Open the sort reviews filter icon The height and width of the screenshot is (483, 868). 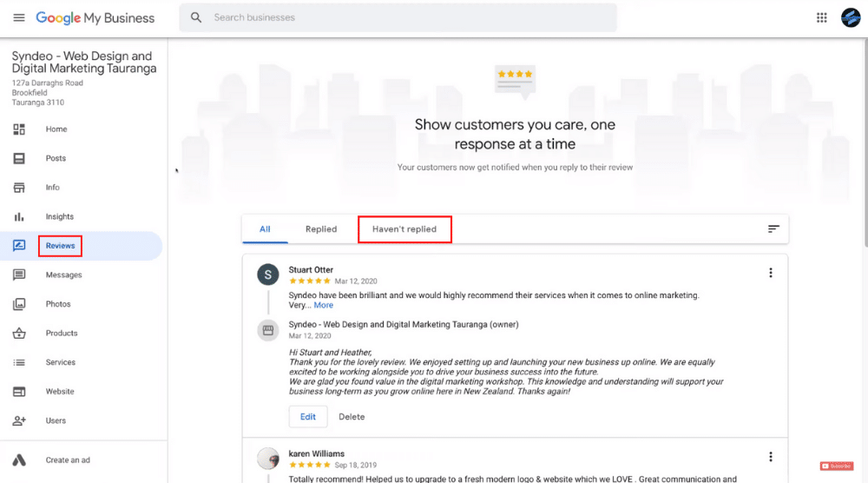point(773,228)
